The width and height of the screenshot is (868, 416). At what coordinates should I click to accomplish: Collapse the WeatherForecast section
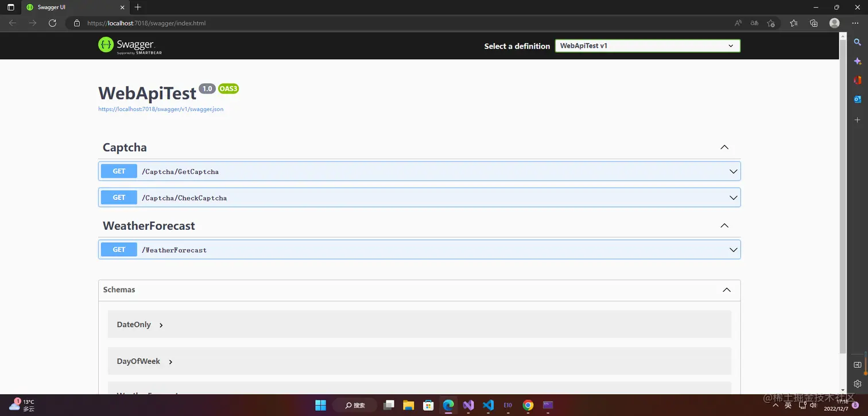click(x=724, y=226)
